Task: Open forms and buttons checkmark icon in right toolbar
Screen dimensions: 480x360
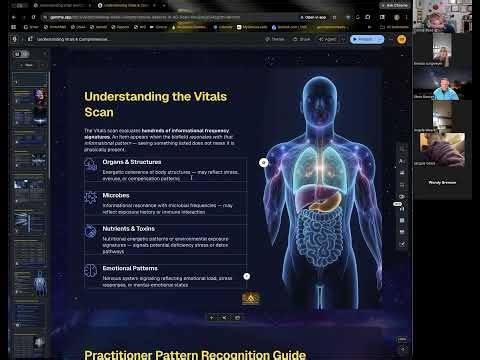Action: 402,244
